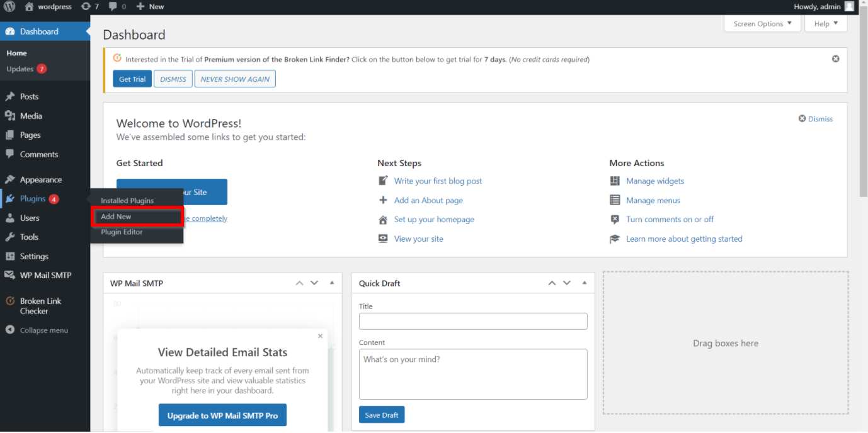Click the Get Trial button

132,79
